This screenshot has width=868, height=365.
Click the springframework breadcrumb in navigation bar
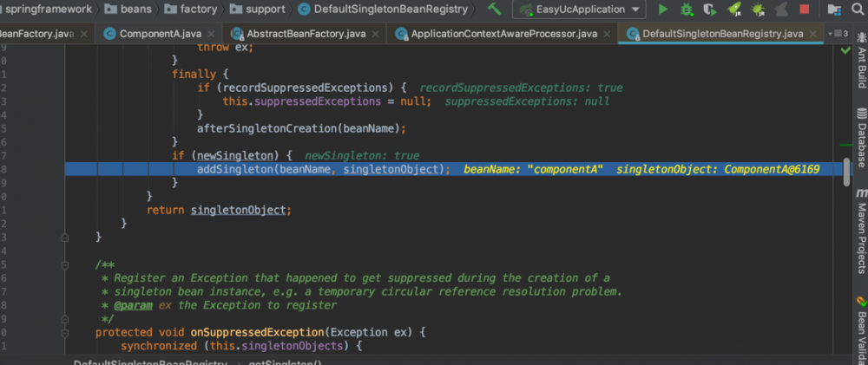pyautogui.click(x=48, y=9)
